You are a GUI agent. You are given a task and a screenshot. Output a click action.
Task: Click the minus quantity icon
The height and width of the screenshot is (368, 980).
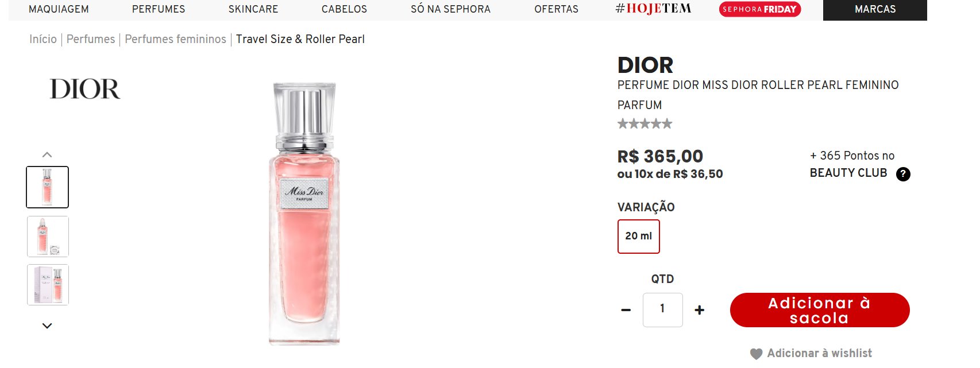(x=626, y=310)
